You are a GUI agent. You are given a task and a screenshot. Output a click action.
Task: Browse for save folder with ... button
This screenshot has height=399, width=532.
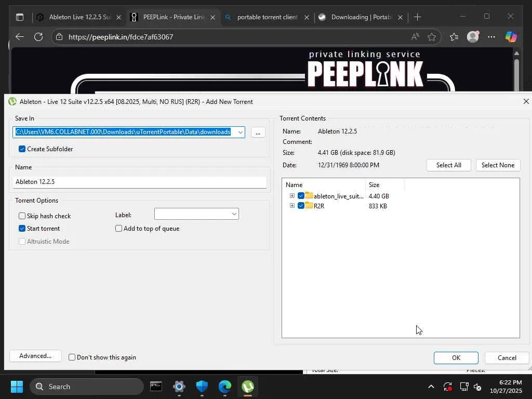258,132
